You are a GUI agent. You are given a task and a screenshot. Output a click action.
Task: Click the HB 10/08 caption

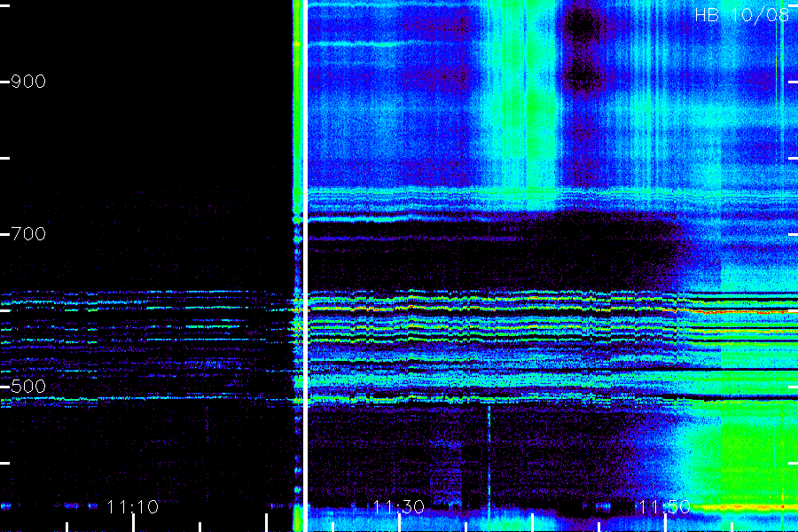[741, 15]
